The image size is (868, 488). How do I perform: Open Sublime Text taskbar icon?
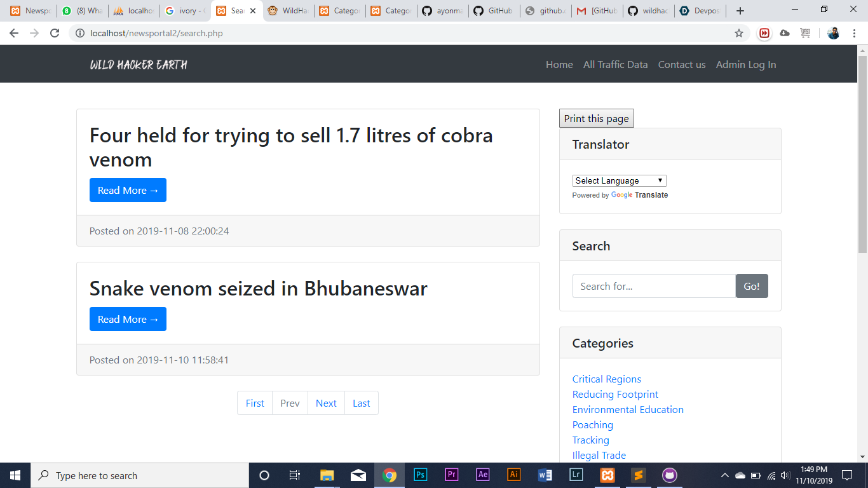click(x=639, y=475)
